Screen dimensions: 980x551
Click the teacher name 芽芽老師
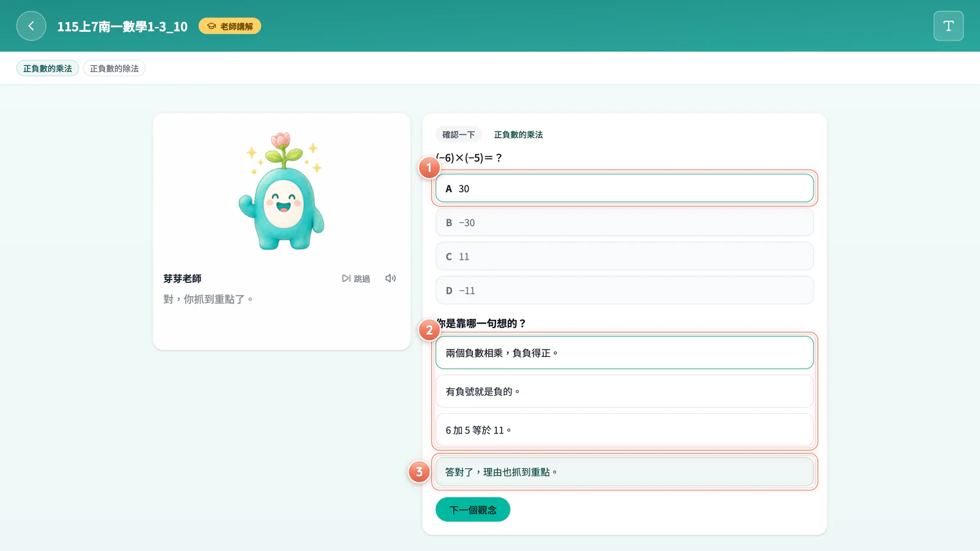pos(183,279)
